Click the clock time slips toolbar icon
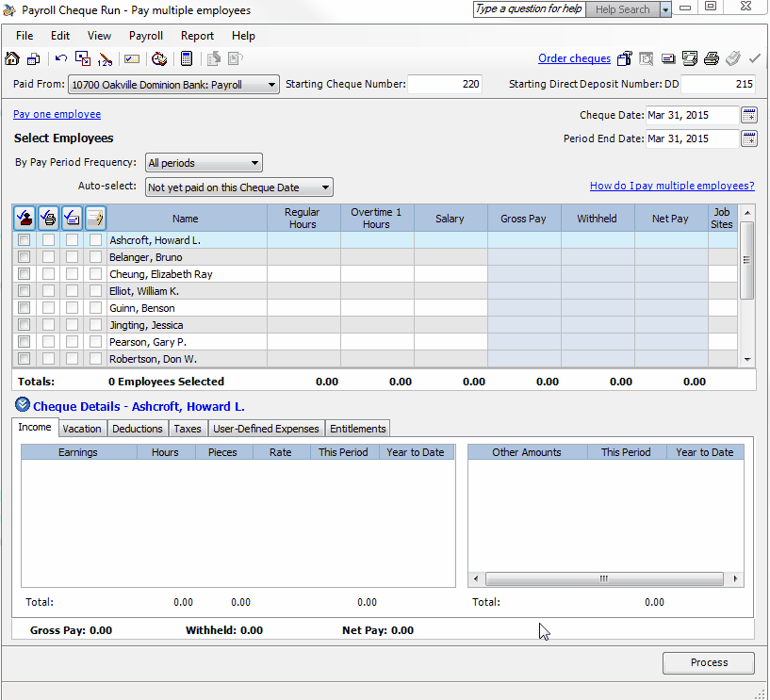770x700 pixels. [159, 58]
